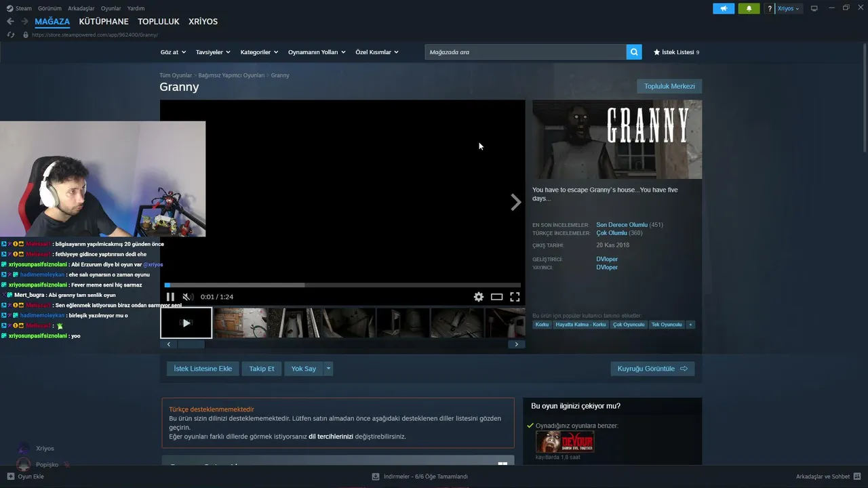Show next media with the right chevron

click(x=515, y=202)
